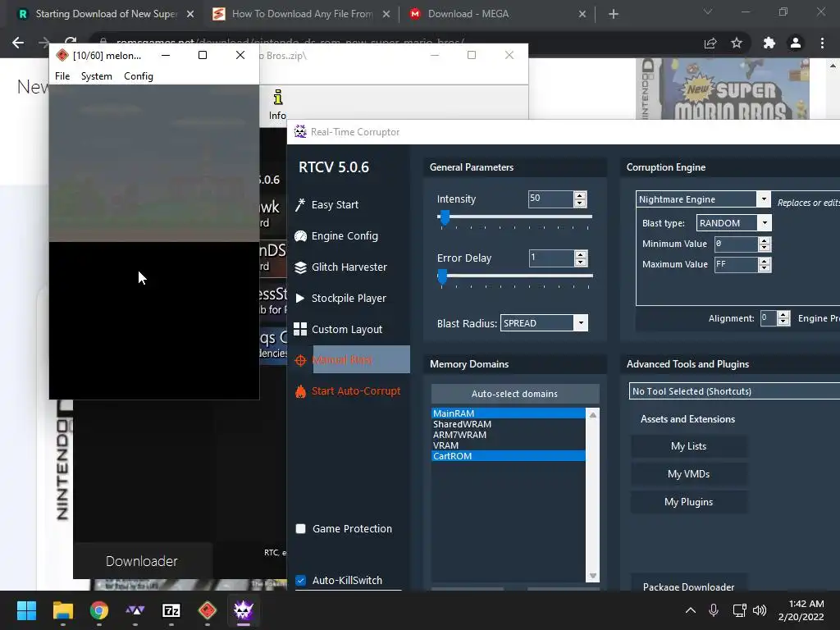The height and width of the screenshot is (630, 840).
Task: Select the ARM7WRAM memory domain
Action: (x=508, y=435)
